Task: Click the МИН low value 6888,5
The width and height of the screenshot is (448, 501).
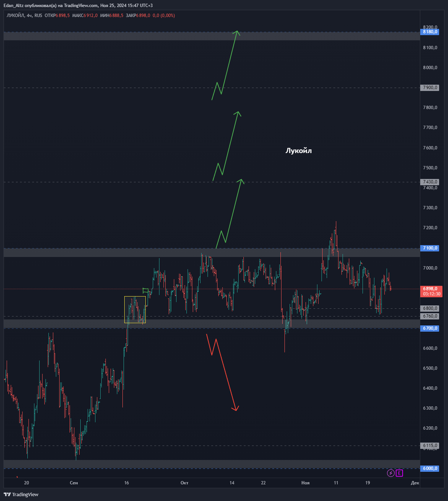Action: coord(116,15)
